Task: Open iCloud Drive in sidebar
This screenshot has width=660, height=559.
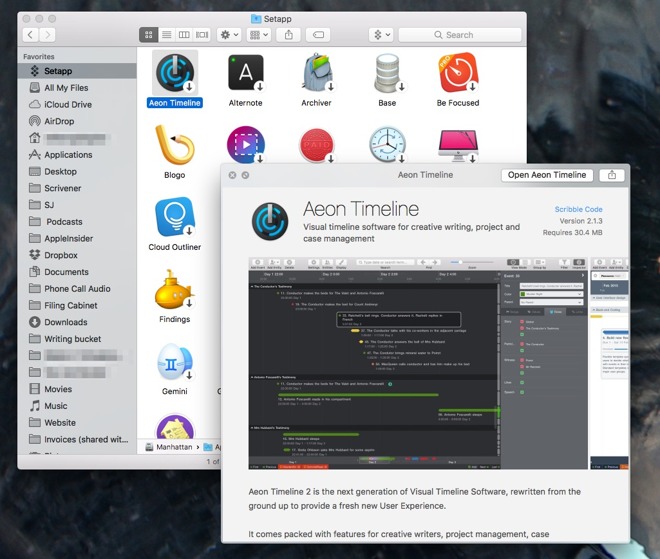Action: coord(77,104)
